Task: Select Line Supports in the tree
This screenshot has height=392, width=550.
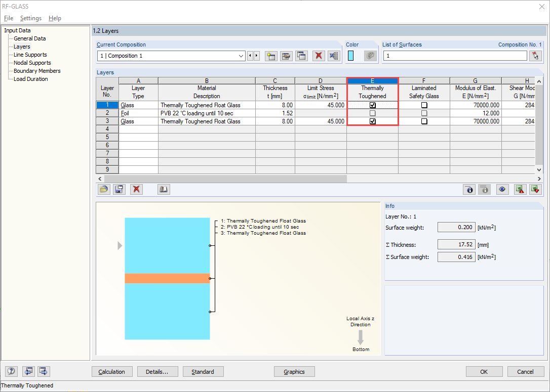Action: coord(30,55)
